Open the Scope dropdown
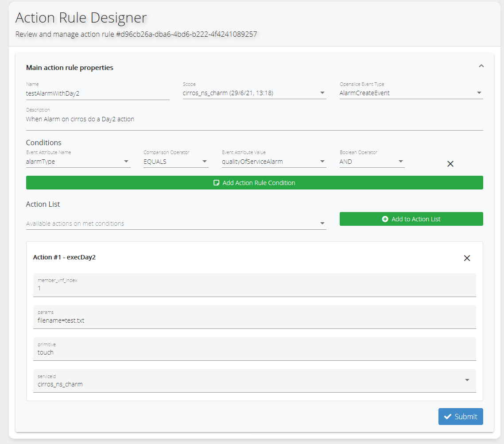The width and height of the screenshot is (504, 444). coord(254,93)
